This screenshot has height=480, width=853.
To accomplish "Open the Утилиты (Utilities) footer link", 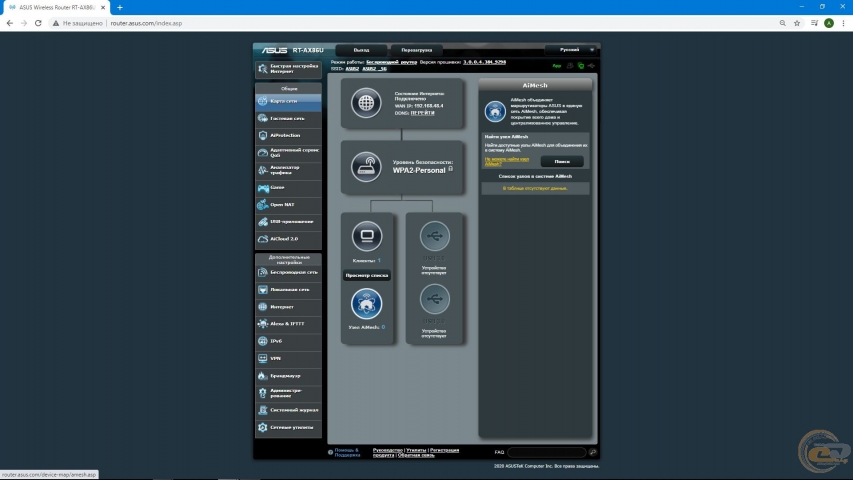I will [x=416, y=450].
